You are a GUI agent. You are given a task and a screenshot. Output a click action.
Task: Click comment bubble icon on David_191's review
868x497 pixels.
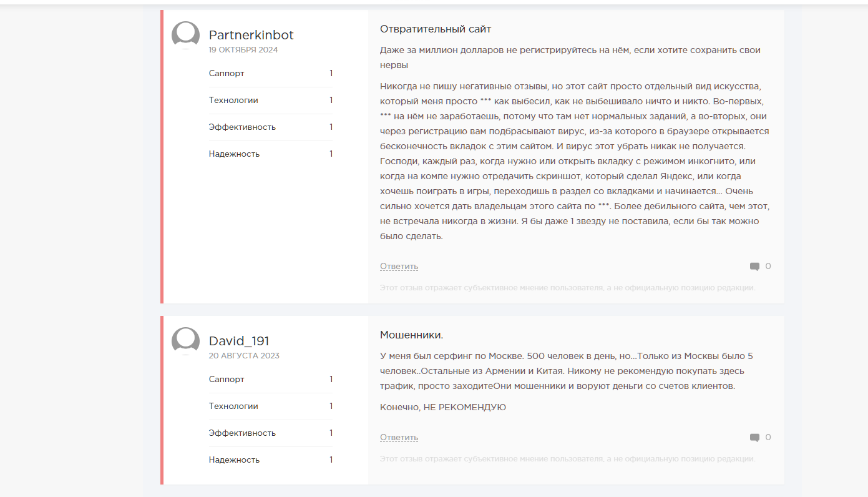(x=754, y=438)
